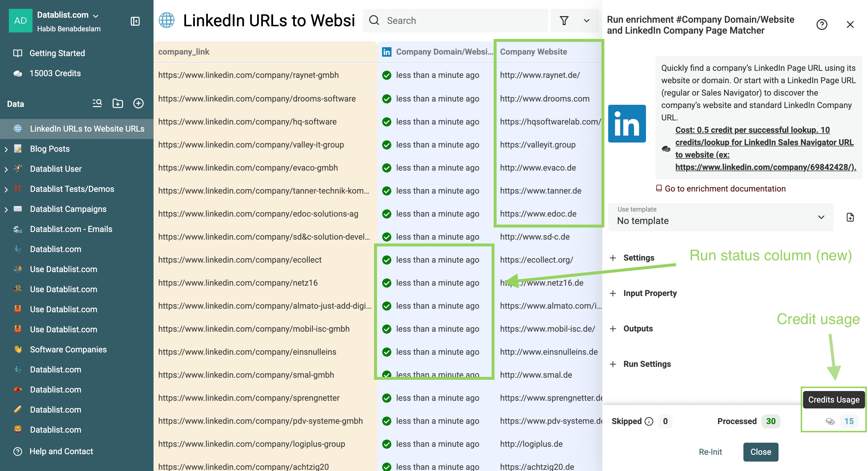Add new list via plus icon in Data header
The width and height of the screenshot is (868, 471).
click(x=138, y=103)
